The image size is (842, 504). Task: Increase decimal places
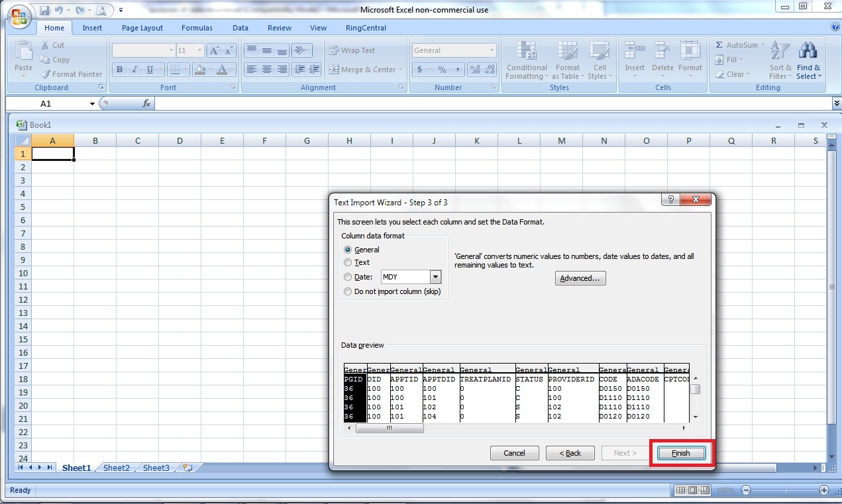click(x=474, y=70)
